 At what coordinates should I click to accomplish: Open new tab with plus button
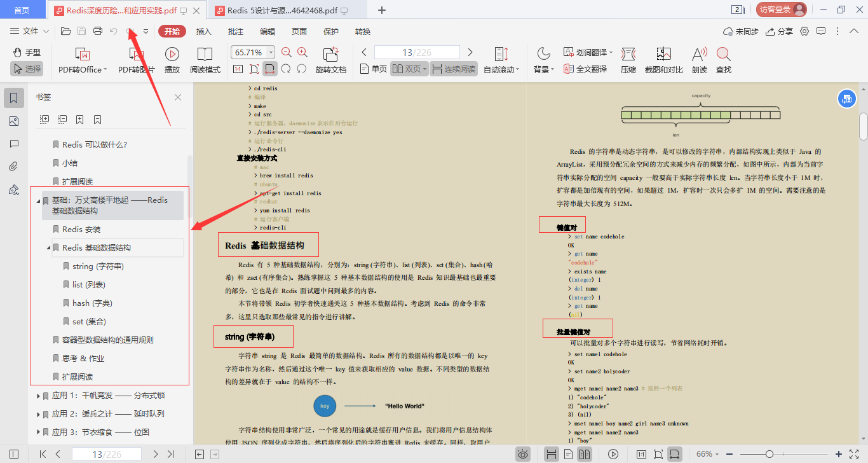382,10
